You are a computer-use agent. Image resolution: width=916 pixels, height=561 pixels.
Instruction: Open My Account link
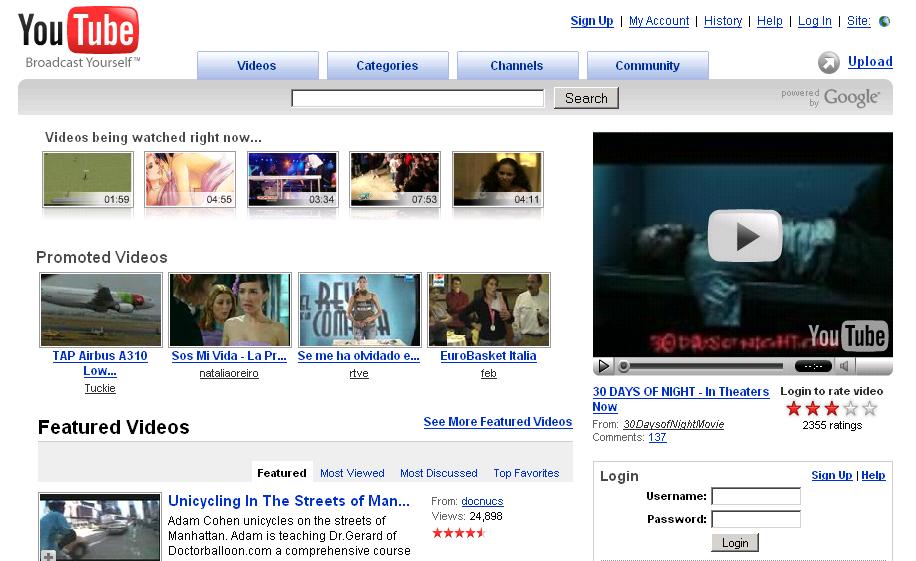[659, 21]
